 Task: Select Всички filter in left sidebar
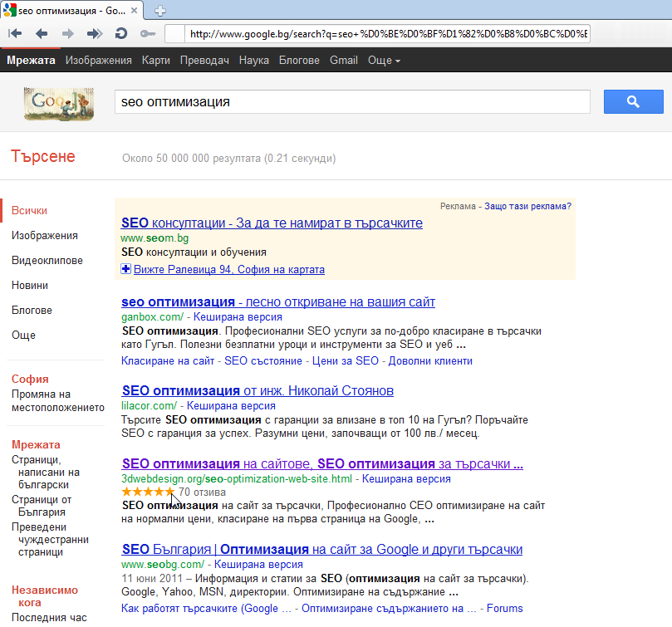point(29,211)
